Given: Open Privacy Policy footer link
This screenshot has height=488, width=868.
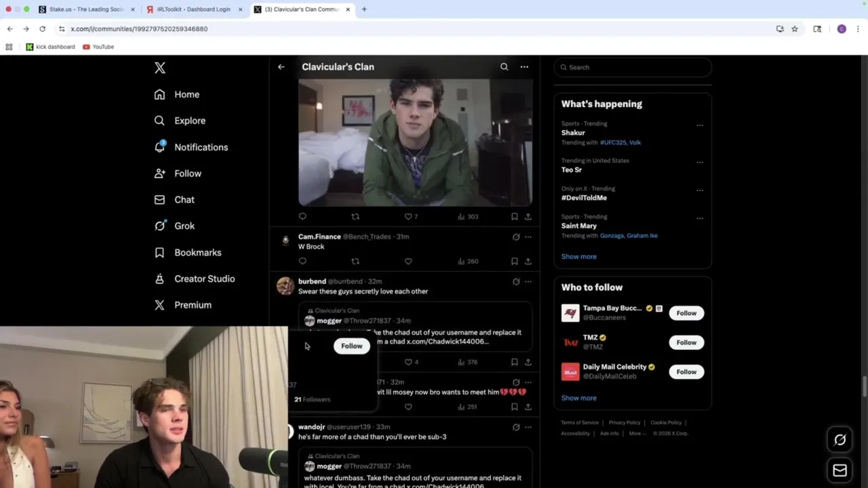Looking at the screenshot, I should coord(625,423).
